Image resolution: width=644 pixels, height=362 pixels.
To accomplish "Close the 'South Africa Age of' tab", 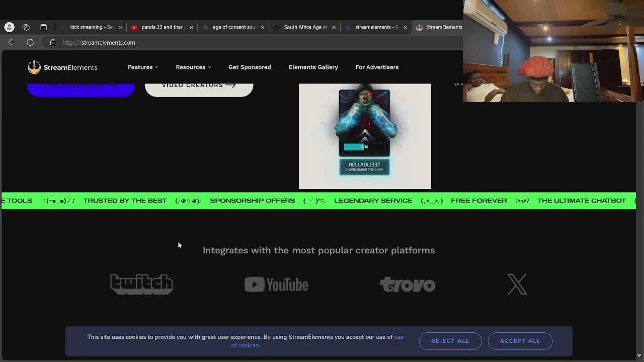I will coord(334,27).
